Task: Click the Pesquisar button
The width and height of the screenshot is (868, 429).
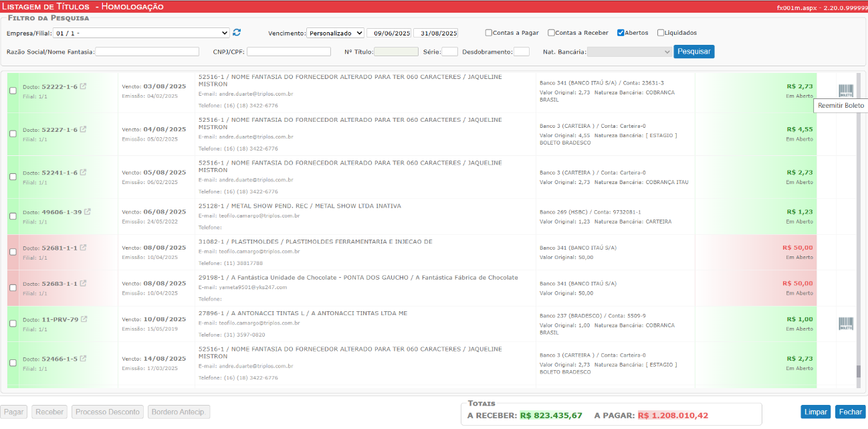Action: (x=693, y=52)
